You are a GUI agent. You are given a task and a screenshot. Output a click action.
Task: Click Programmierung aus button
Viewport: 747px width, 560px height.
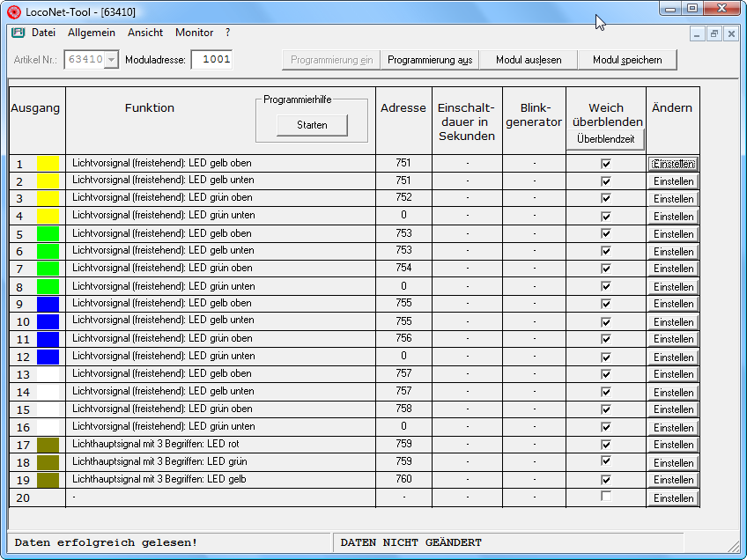(430, 60)
